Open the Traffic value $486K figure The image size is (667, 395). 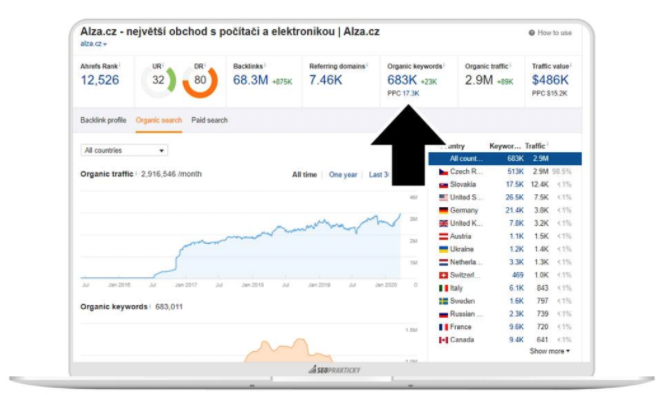pyautogui.click(x=550, y=80)
